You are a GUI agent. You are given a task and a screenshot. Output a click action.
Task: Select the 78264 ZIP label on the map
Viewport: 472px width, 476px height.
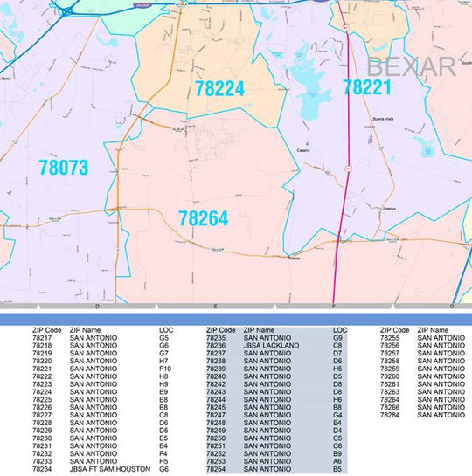(203, 218)
